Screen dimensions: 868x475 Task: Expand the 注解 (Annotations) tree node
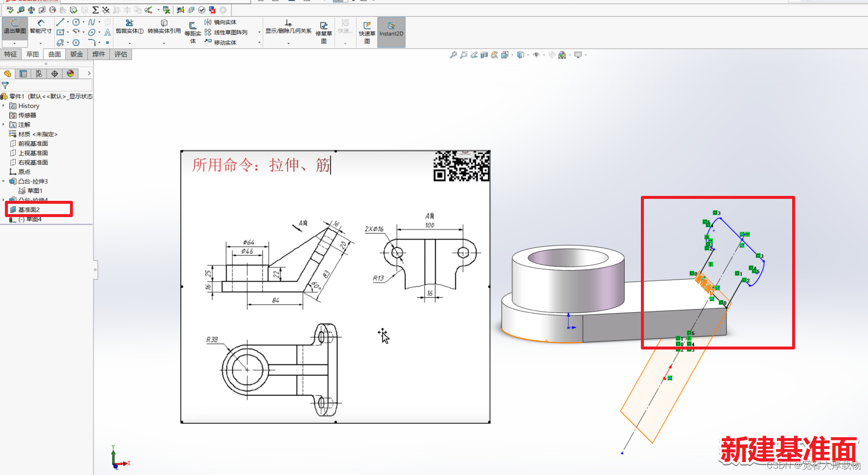[3, 125]
